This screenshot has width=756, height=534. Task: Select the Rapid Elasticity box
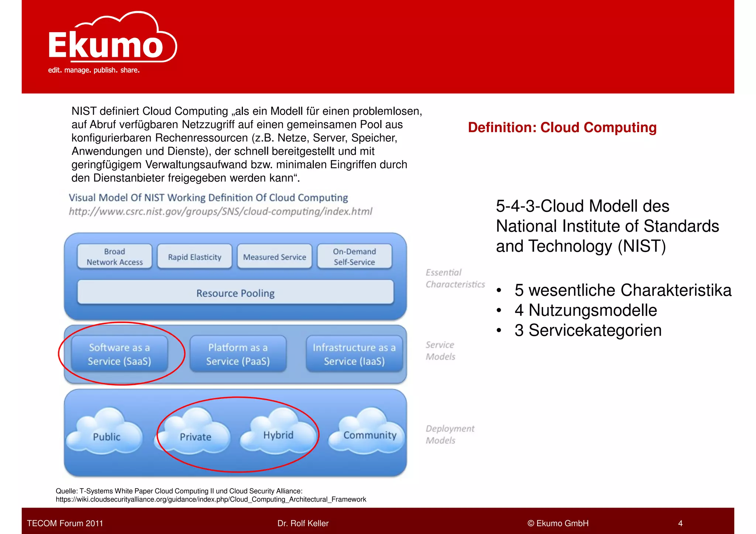pyautogui.click(x=195, y=256)
